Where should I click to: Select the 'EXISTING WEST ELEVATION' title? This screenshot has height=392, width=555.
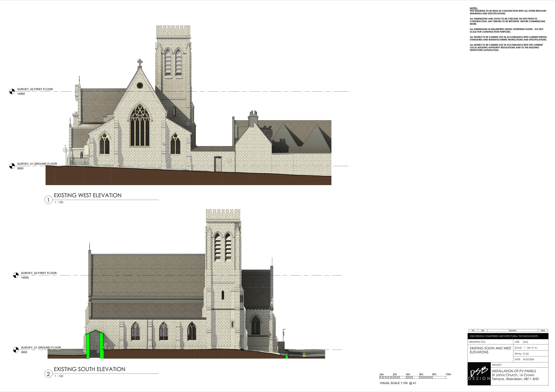[x=88, y=195]
